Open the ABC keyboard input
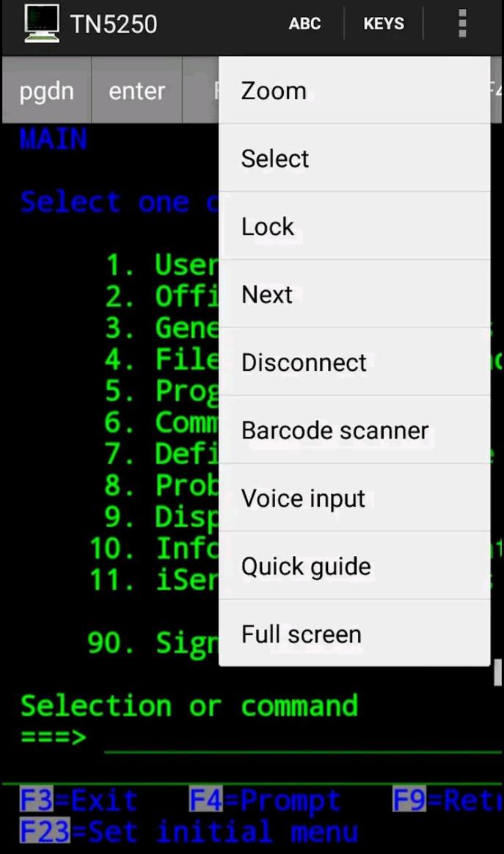This screenshot has width=504, height=854. (x=304, y=23)
